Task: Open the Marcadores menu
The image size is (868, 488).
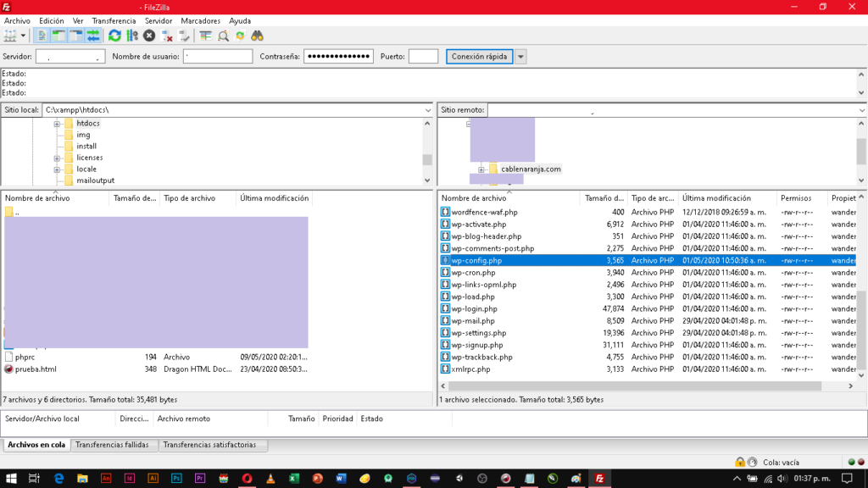Action: tap(200, 21)
